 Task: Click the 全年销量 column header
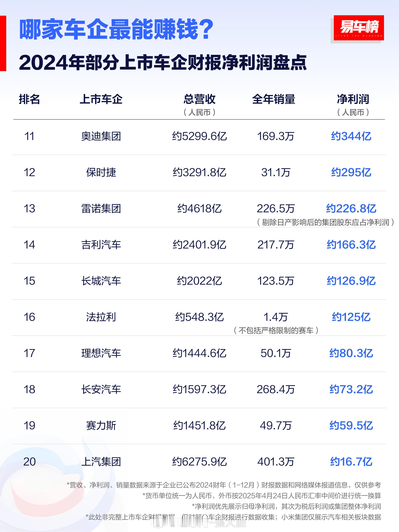pos(274,99)
